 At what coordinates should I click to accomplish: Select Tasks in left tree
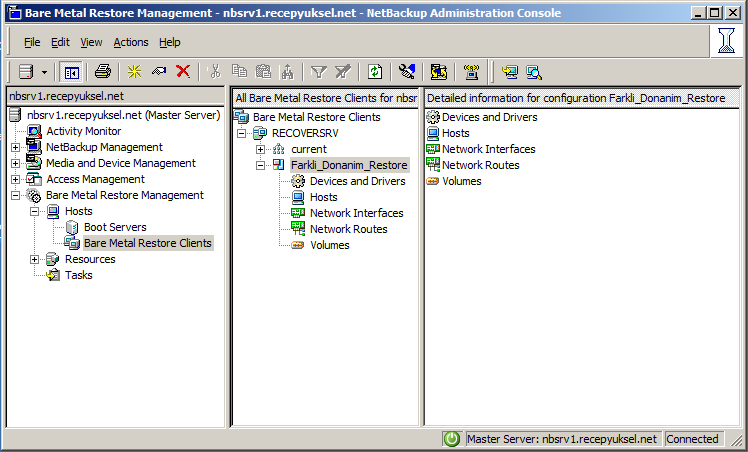(79, 275)
